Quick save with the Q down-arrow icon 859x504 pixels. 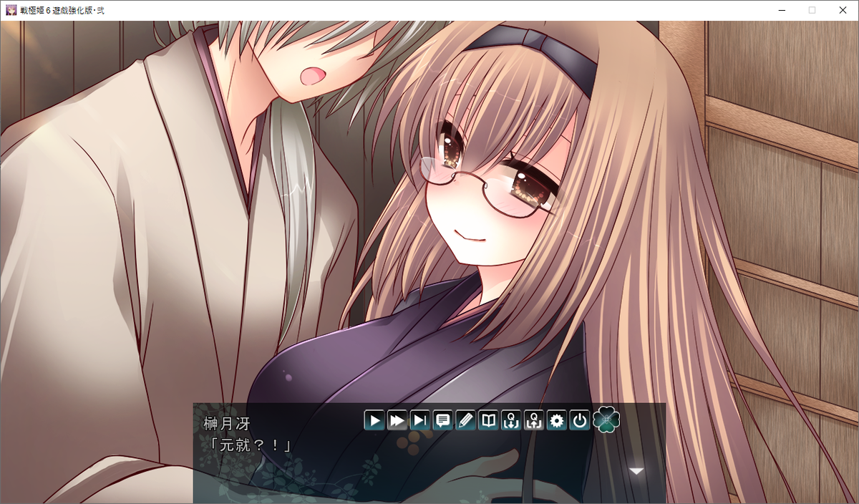click(511, 420)
